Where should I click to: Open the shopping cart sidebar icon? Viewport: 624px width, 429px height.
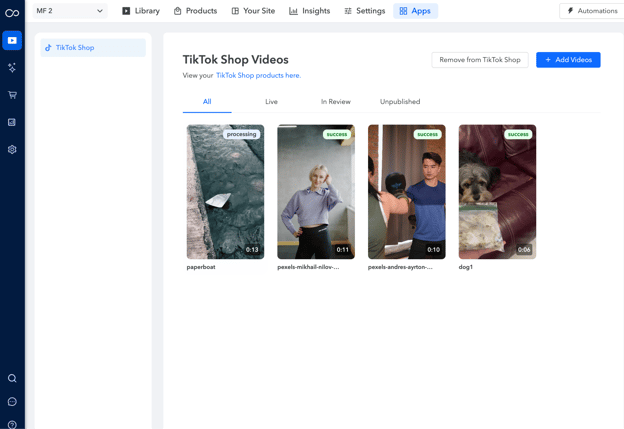tap(12, 95)
